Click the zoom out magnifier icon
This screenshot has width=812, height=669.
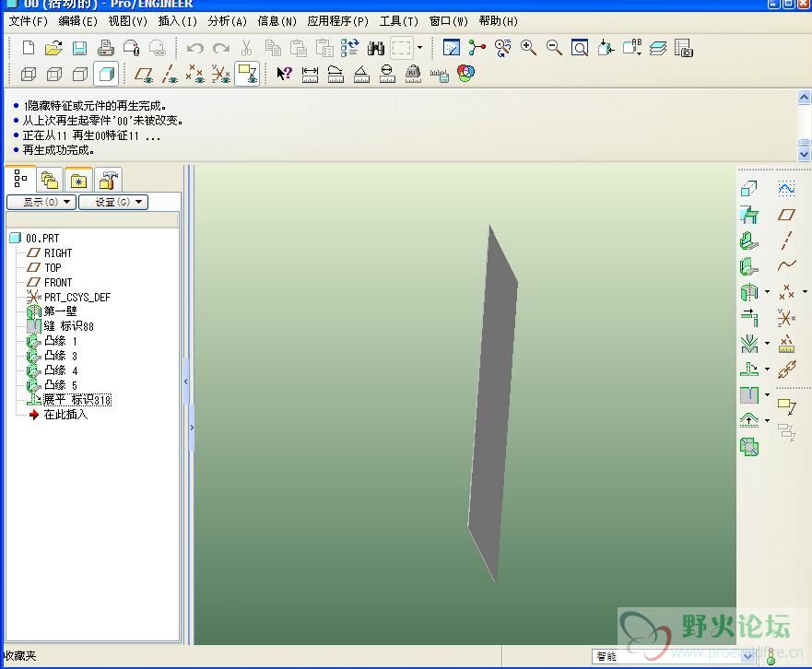554,48
